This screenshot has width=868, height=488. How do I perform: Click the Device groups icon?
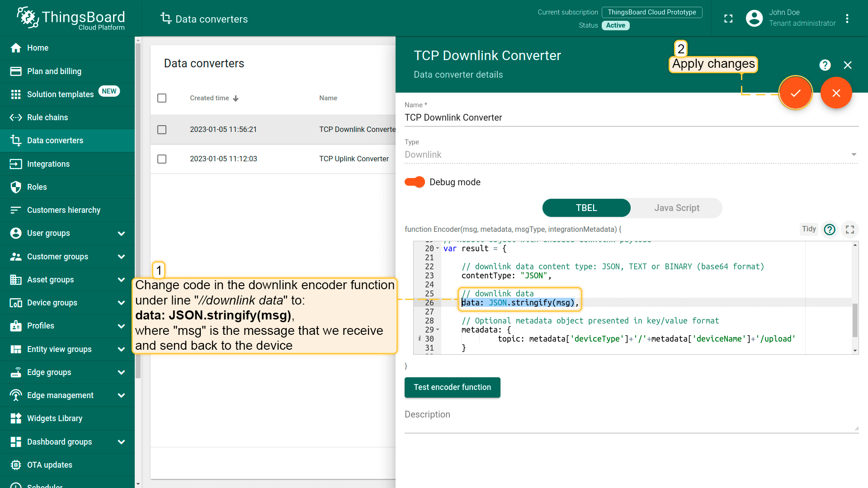click(16, 303)
